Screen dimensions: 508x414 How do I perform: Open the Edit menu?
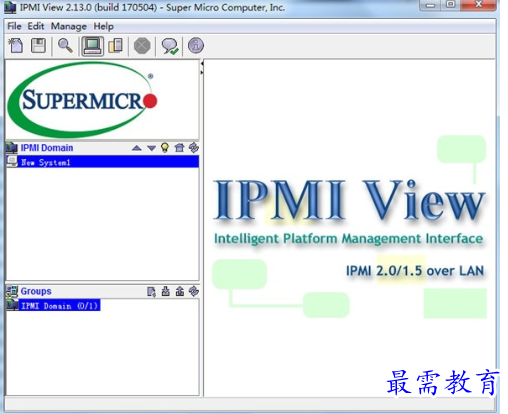[36, 26]
